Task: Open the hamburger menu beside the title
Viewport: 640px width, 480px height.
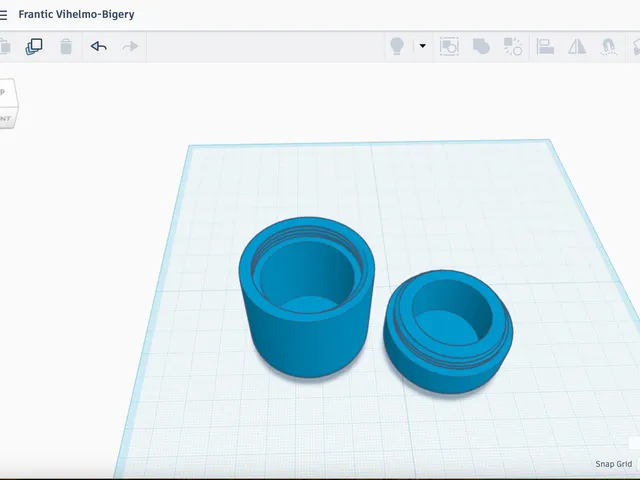Action: (x=3, y=16)
